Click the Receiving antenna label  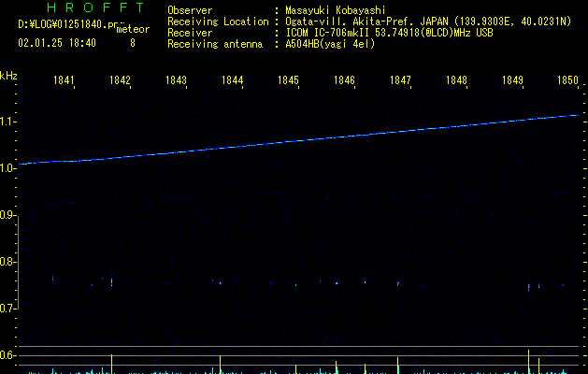click(x=215, y=44)
